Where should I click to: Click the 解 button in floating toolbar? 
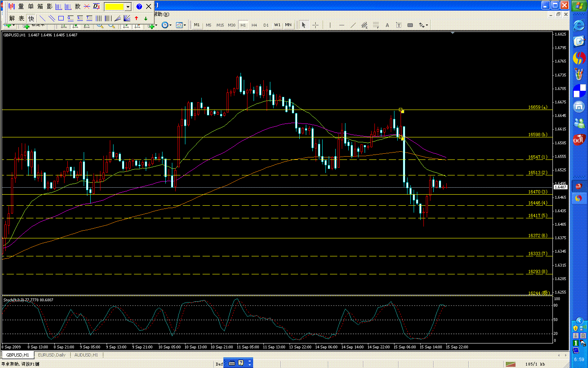(12, 18)
